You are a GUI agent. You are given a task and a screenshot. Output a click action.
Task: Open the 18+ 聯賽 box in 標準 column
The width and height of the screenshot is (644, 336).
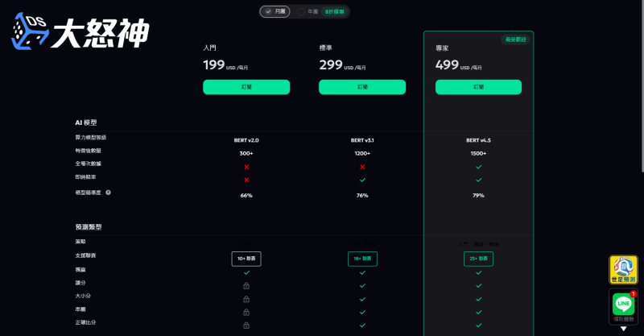click(x=362, y=259)
